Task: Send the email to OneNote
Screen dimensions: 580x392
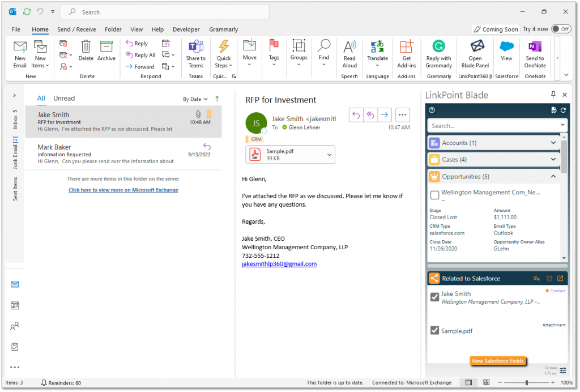Action: click(535, 54)
